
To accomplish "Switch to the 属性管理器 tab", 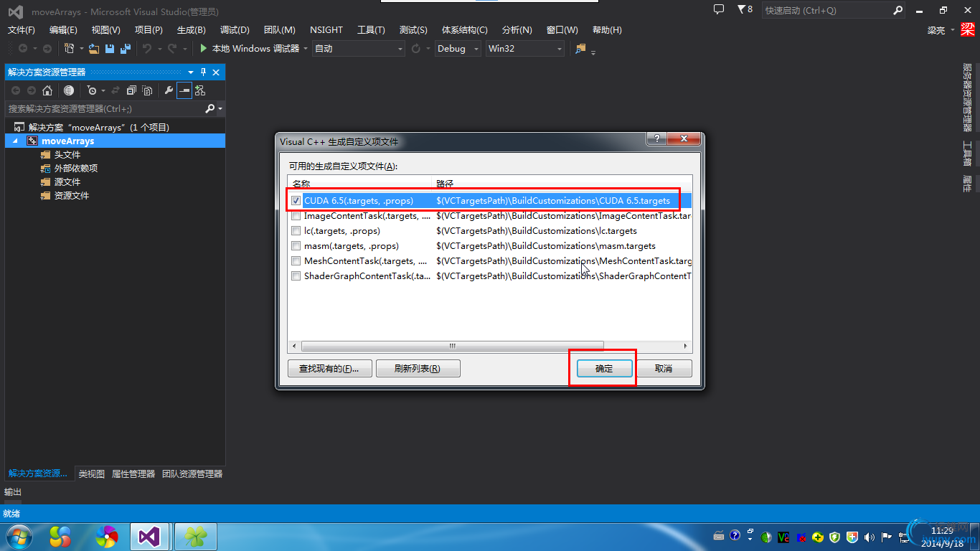I will 133,474.
